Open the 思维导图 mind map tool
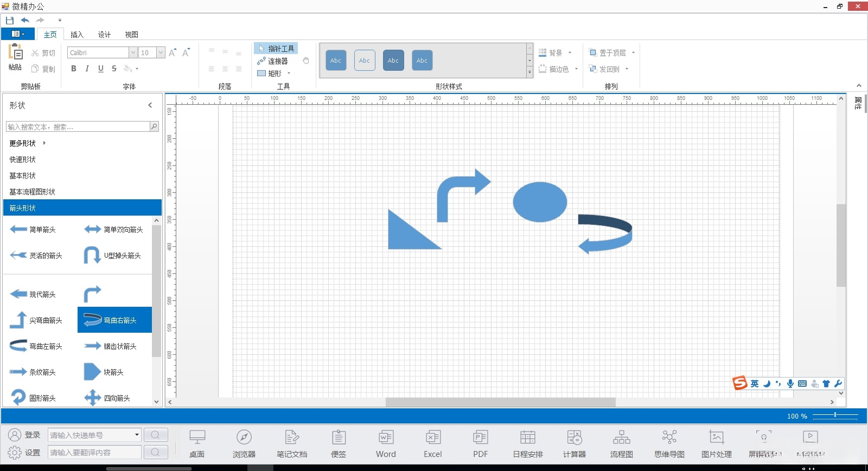 point(669,444)
